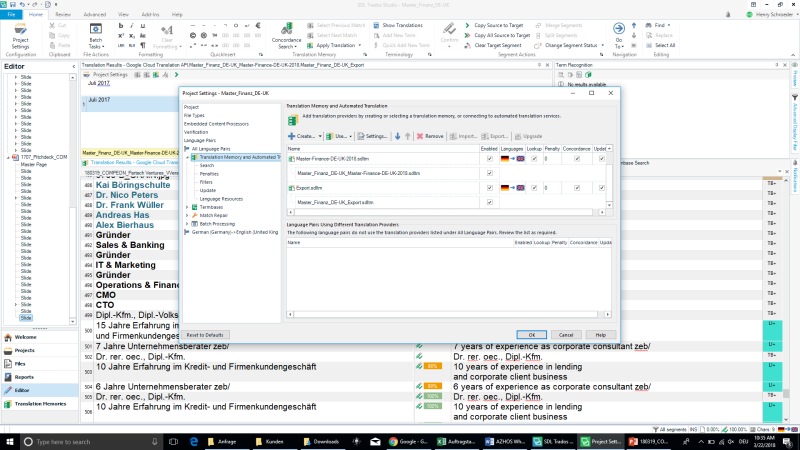
Task: Toggle Enabled for Export.sdltm
Action: 490,188
